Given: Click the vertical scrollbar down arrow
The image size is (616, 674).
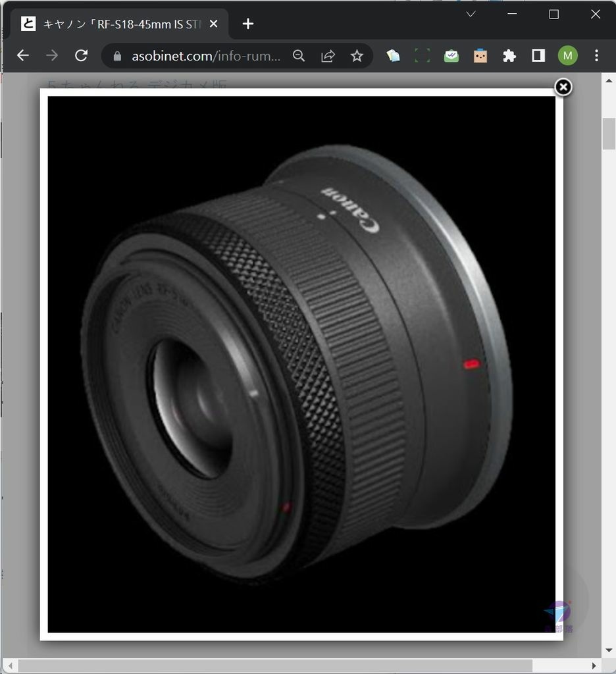Looking at the screenshot, I should [x=609, y=650].
